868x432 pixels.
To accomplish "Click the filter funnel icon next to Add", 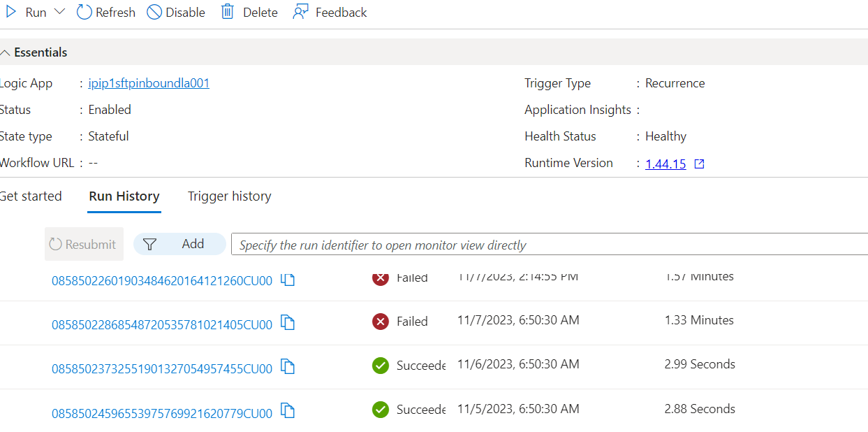I will tap(150, 244).
